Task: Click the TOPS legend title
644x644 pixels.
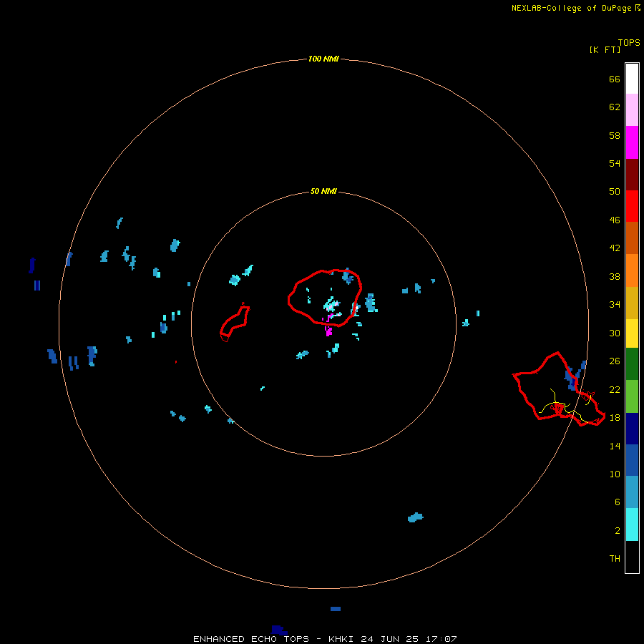Action: tap(629, 43)
